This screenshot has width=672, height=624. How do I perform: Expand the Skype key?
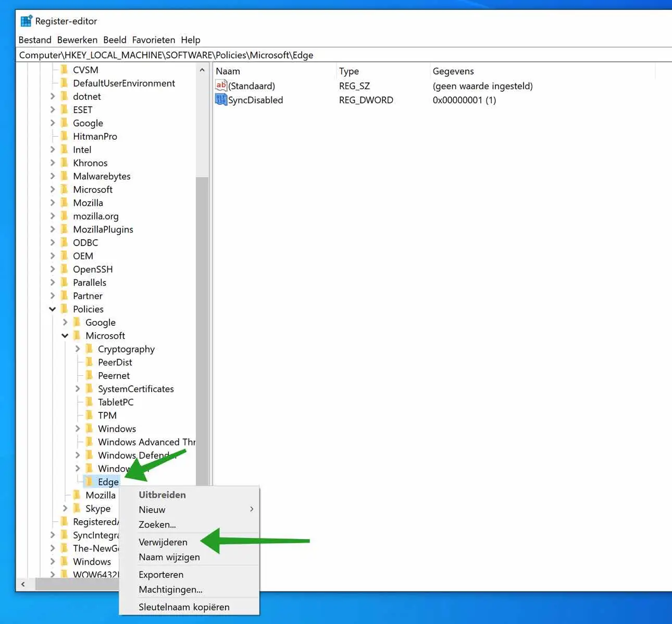click(x=65, y=508)
